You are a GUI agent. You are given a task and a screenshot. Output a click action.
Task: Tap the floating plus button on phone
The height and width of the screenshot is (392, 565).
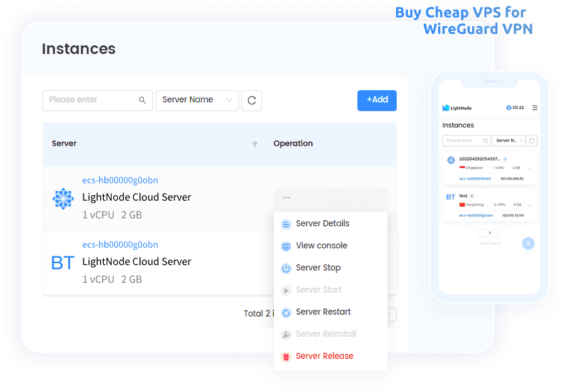click(x=528, y=244)
